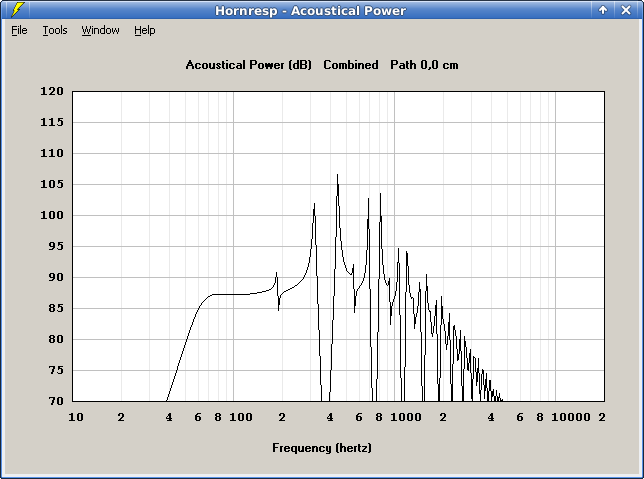Click the 75 dB y-axis label

click(x=56, y=370)
